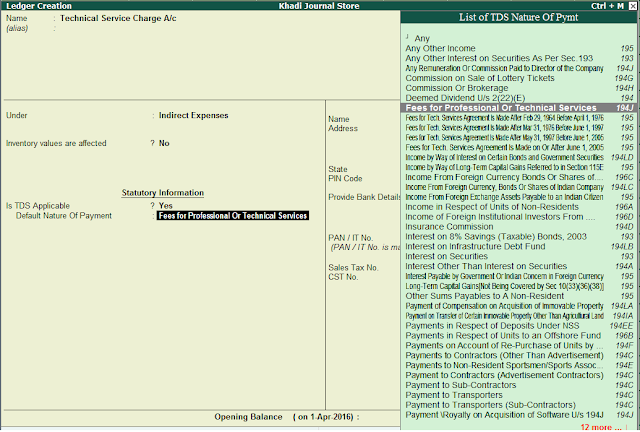
Task: Select Interest on Securities 193
Action: coord(519,256)
